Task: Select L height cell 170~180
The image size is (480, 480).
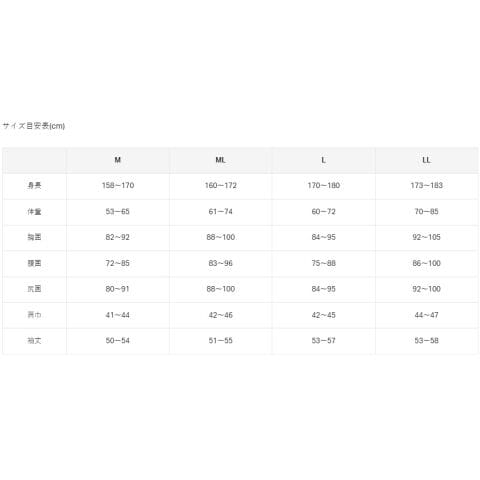Action: (x=324, y=186)
